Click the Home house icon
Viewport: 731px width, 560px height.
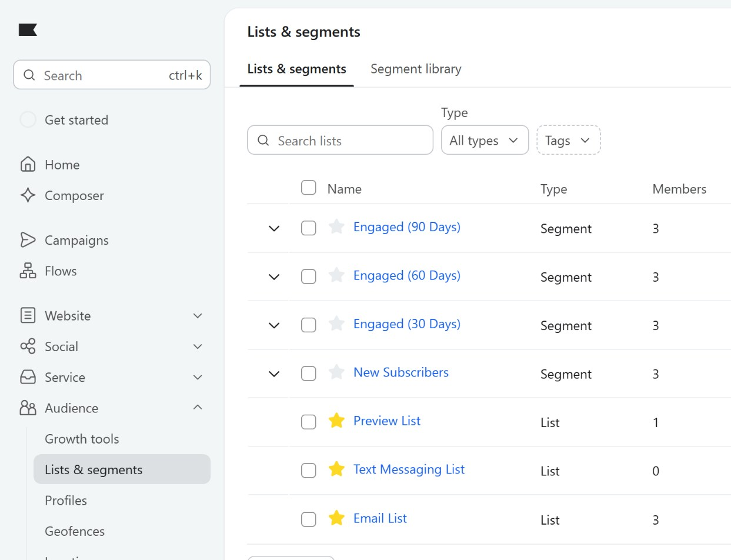28,165
